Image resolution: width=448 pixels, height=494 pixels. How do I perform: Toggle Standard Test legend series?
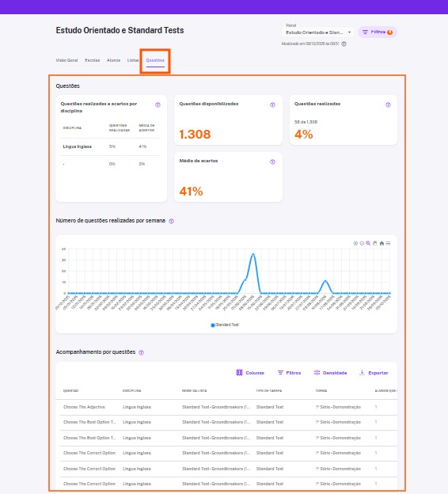coord(225,325)
